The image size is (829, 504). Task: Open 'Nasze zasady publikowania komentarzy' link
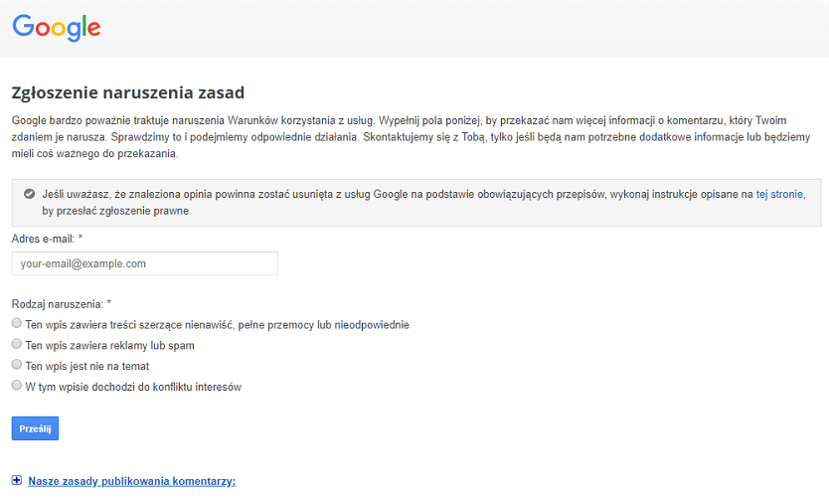pos(131,481)
